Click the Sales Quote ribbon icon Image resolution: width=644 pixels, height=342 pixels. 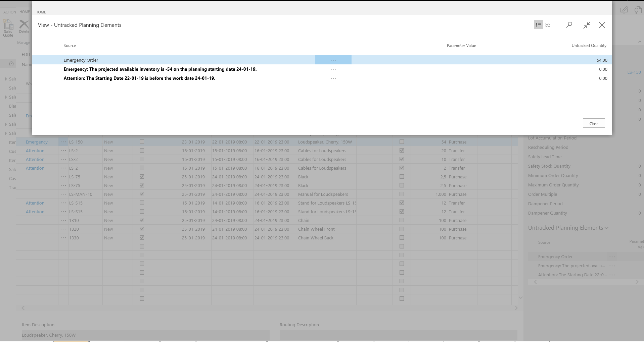pyautogui.click(x=8, y=27)
